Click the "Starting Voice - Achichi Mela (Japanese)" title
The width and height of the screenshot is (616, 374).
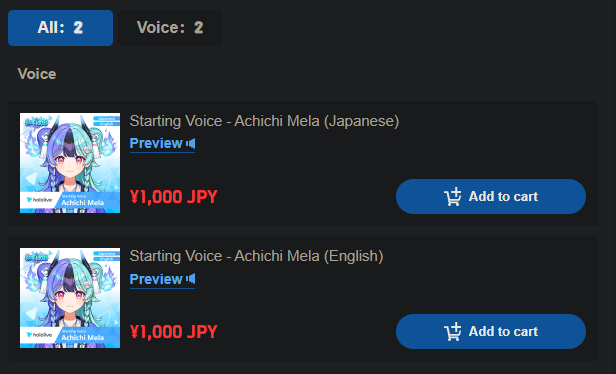pyautogui.click(x=264, y=121)
